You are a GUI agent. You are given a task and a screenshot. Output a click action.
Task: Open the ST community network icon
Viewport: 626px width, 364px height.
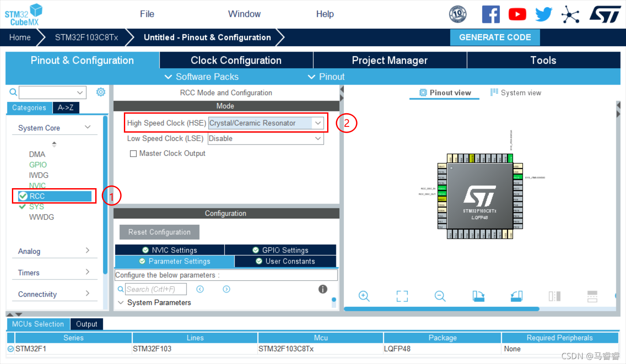click(570, 14)
